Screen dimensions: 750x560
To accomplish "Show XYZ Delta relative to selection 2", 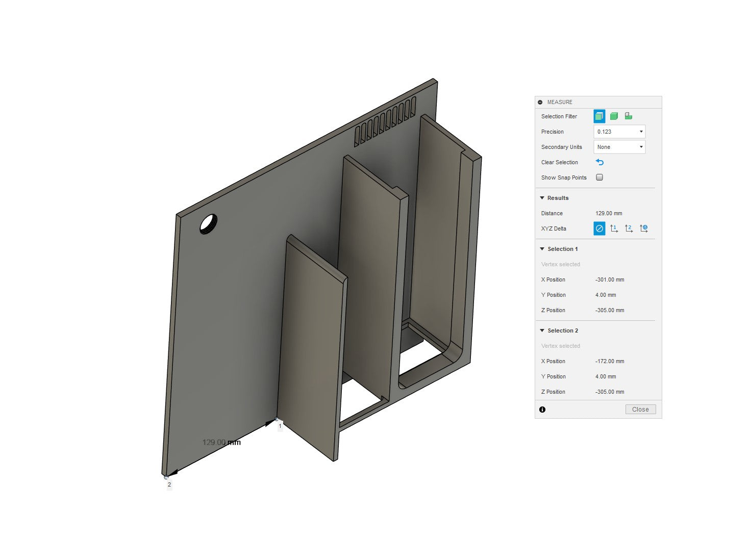I will [x=629, y=228].
